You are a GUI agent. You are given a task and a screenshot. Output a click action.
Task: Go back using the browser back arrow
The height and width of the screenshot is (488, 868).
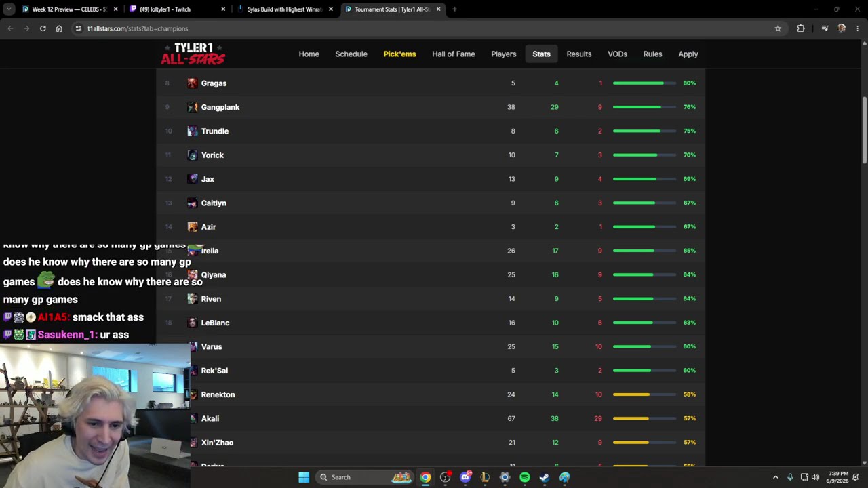click(x=10, y=28)
